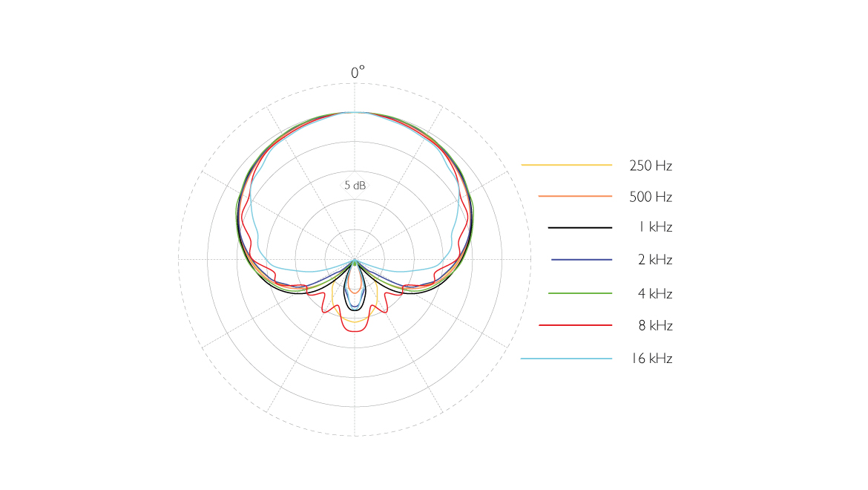Click the center origin of the polar plot
This screenshot has width=868, height=490.
355,260
